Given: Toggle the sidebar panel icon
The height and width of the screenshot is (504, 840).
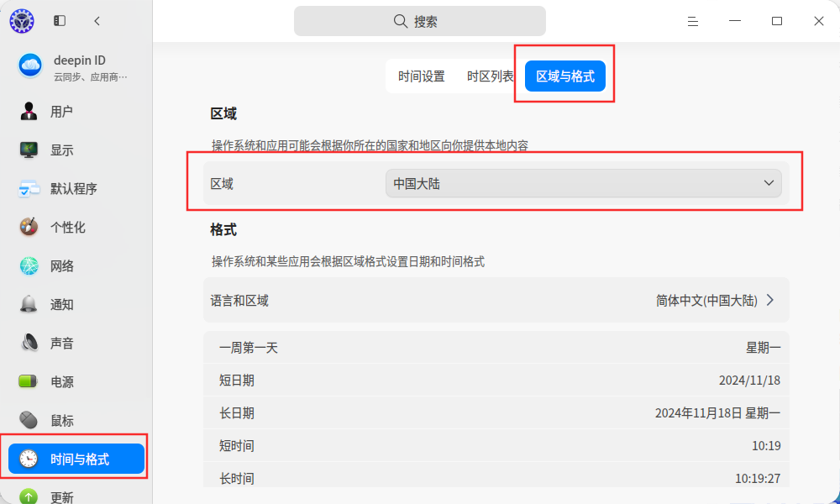Looking at the screenshot, I should click(60, 21).
